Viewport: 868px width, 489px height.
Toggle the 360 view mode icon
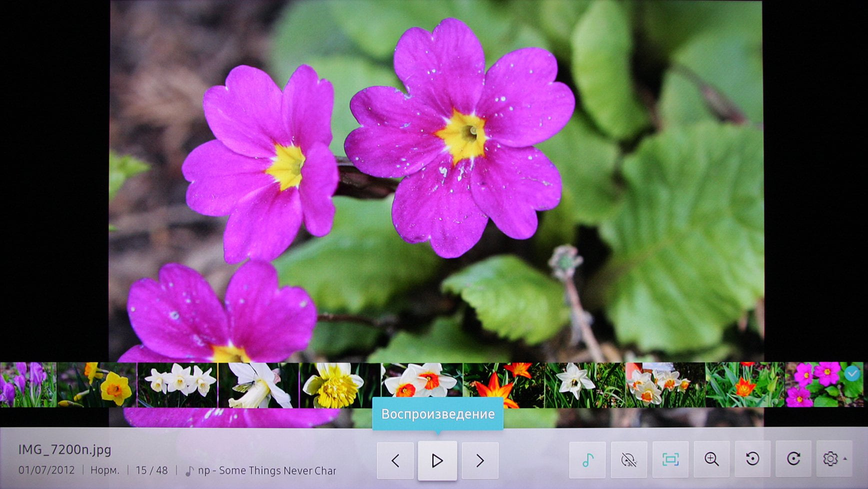[629, 459]
